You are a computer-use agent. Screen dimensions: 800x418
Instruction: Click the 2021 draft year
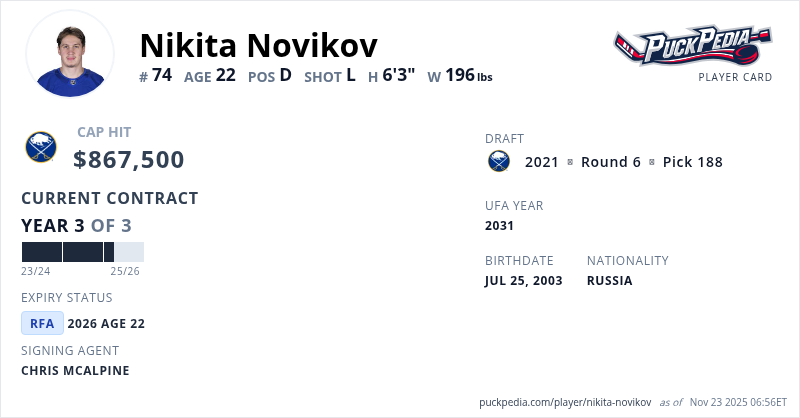pos(542,162)
